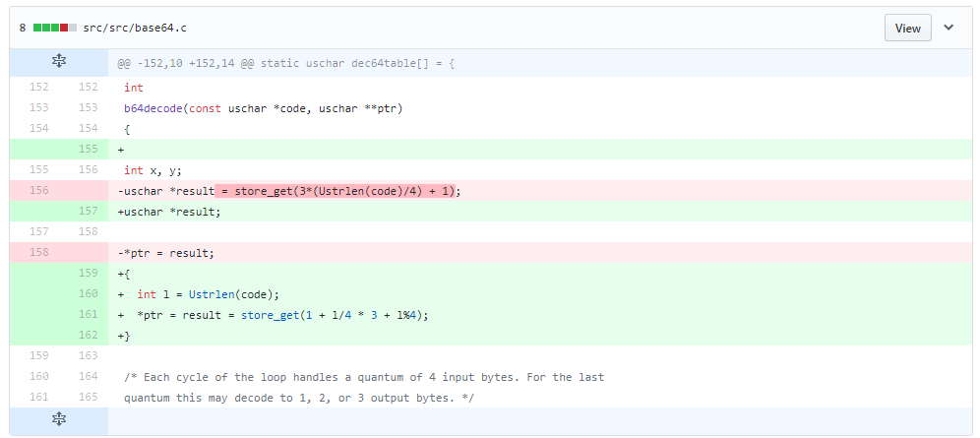
Task: Click the changed lines count 8
Action: pyautogui.click(x=23, y=28)
